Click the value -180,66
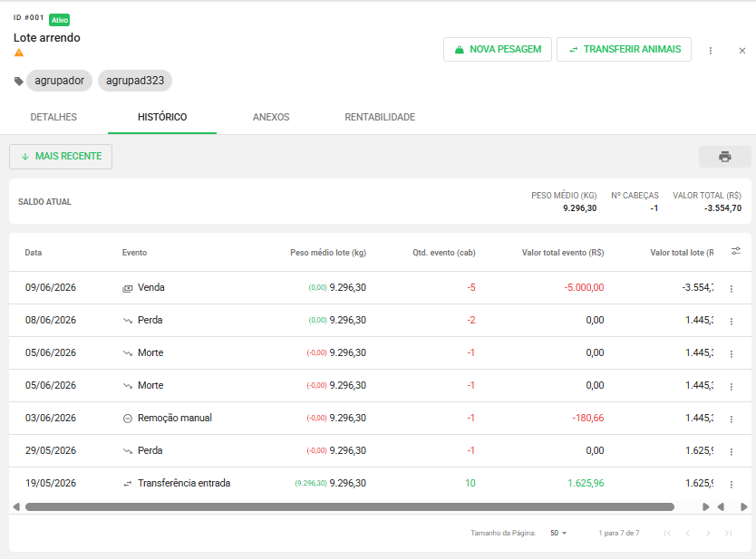Image resolution: width=756 pixels, height=559 pixels. 587,418
